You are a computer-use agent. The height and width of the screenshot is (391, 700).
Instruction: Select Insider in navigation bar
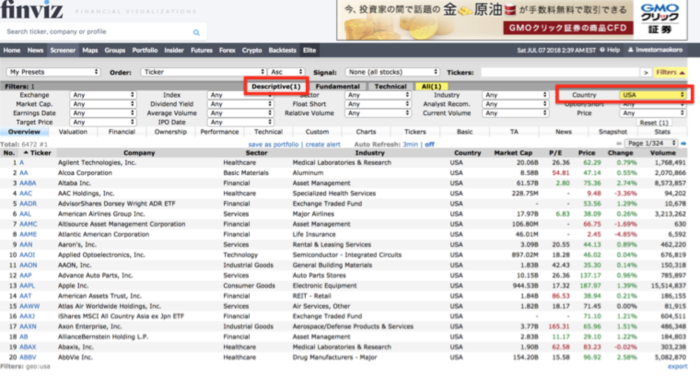point(174,50)
